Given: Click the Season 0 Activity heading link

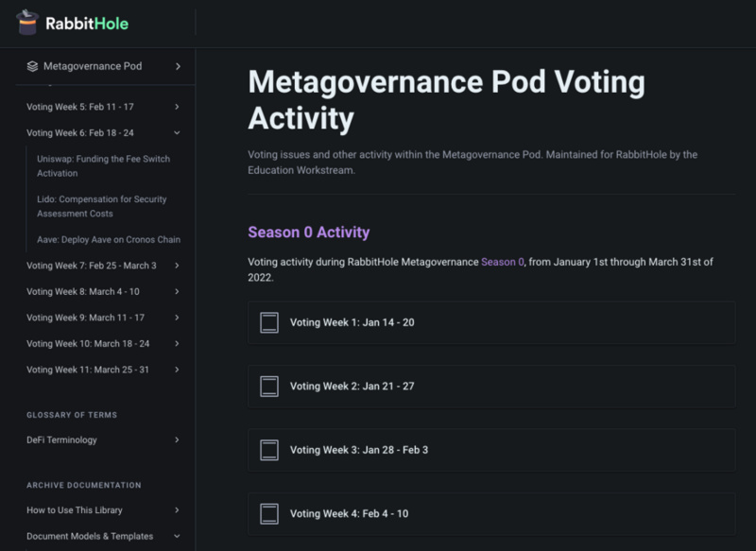Looking at the screenshot, I should coord(308,232).
